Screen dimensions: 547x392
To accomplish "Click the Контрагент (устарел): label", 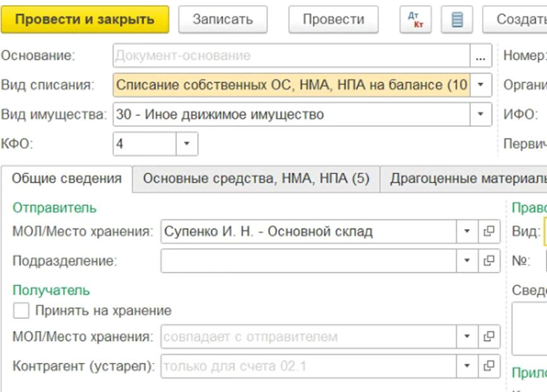I will (84, 366).
